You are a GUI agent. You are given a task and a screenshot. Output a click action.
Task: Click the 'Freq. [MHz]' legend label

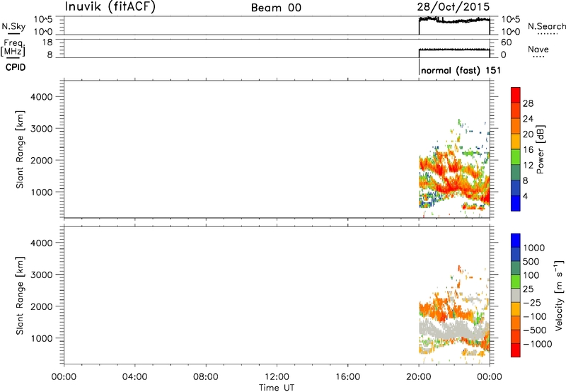13,47
